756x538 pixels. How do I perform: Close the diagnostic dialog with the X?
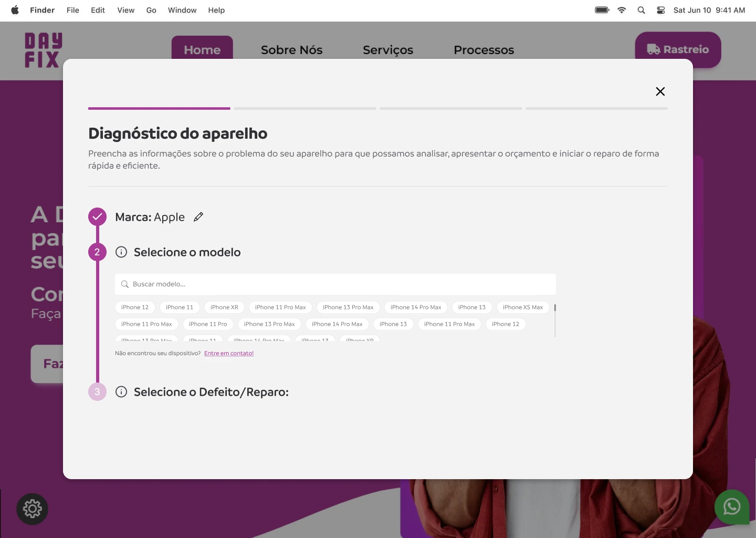tap(660, 91)
